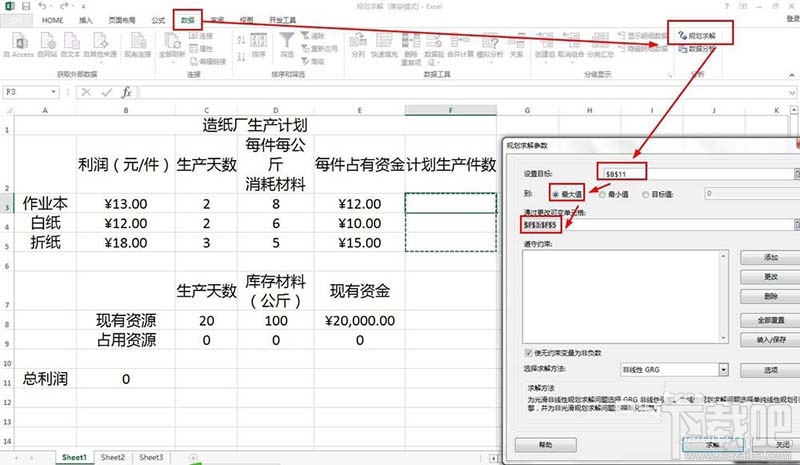Open the 开发工具 (Developer) ribbon tab

point(283,20)
